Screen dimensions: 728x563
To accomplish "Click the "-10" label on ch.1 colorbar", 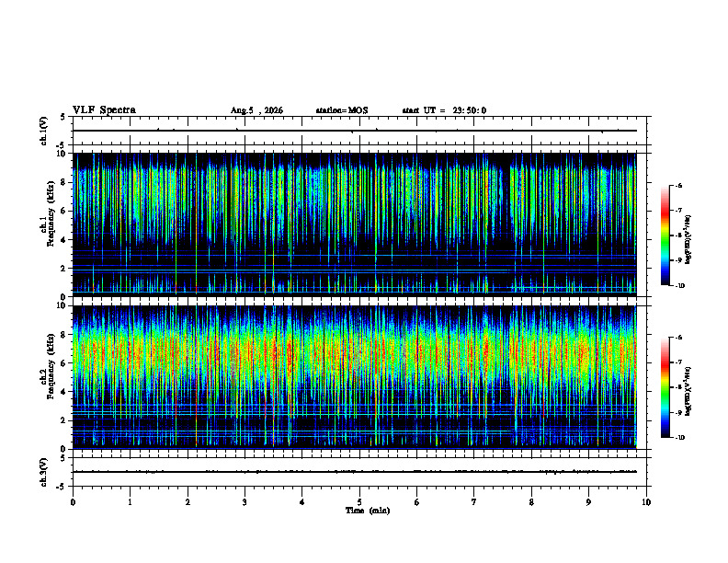I will [679, 286].
